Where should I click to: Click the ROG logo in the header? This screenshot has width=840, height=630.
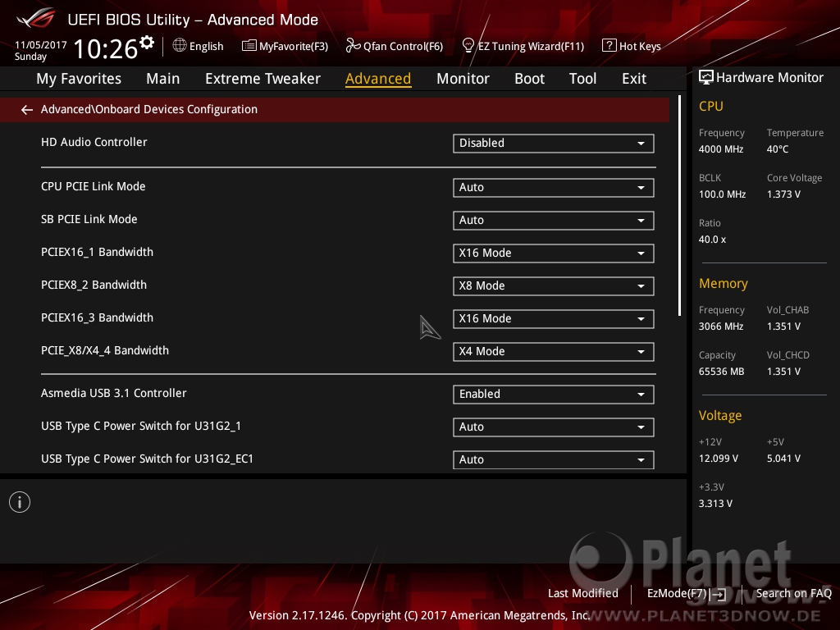pos(35,18)
